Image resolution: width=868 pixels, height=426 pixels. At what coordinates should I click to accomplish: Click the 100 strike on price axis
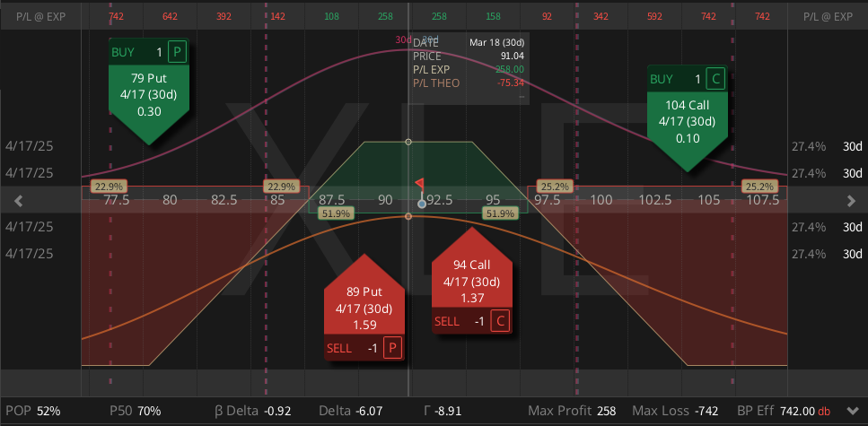(x=601, y=200)
